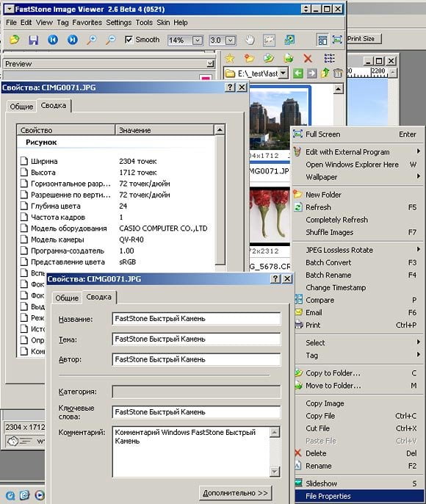Viewport: 426px width, 504px height.
Task: Click the red flowers thumbnail
Action: tap(270, 215)
